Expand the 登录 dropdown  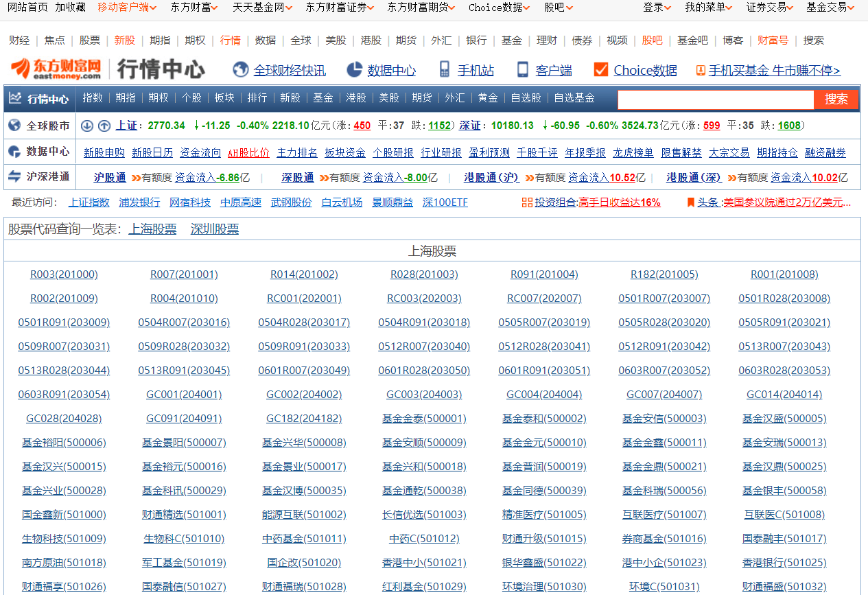pos(658,8)
